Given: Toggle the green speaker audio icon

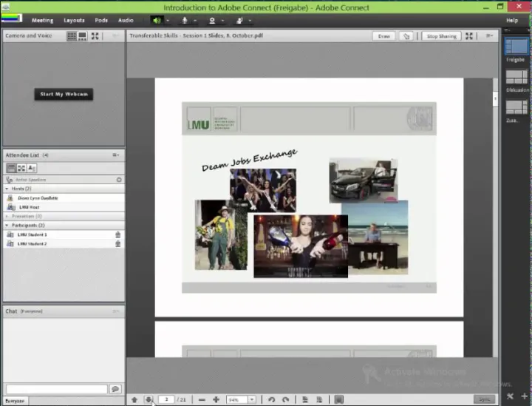Looking at the screenshot, I should click(157, 20).
